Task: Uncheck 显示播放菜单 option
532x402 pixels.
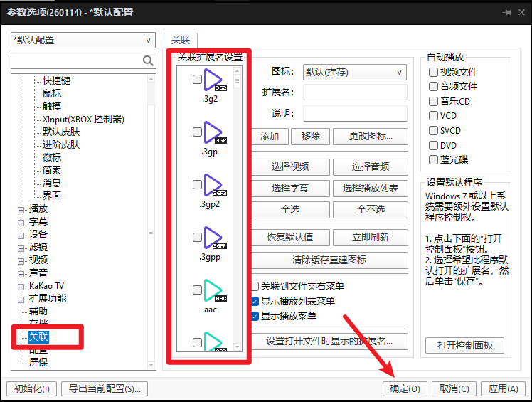Action: click(x=255, y=316)
